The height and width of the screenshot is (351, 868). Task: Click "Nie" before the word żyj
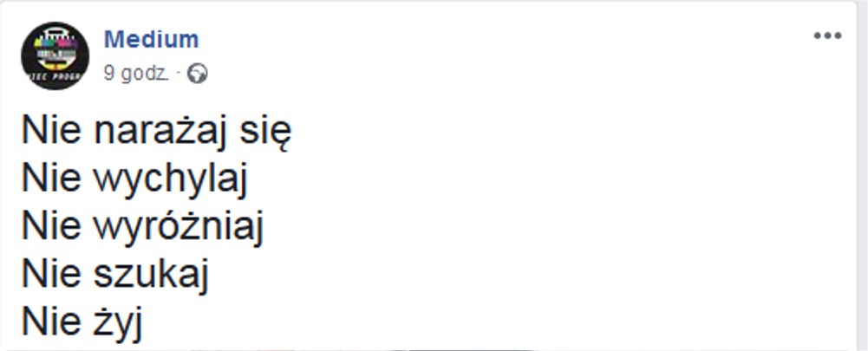coord(51,324)
